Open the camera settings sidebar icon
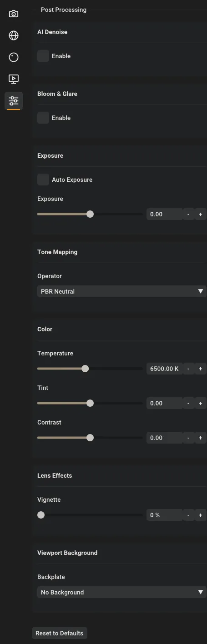The height and width of the screenshot is (644, 207). 14,14
